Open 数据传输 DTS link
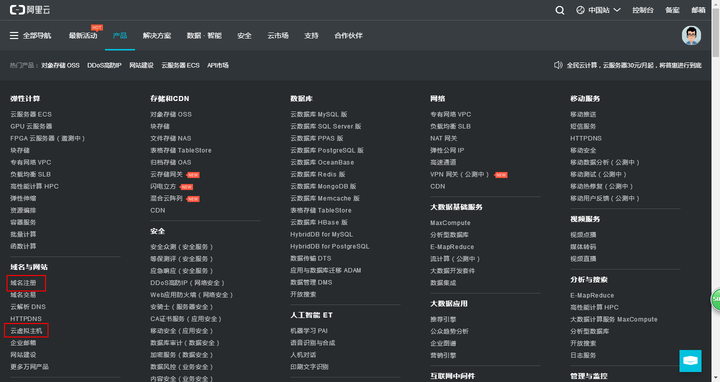Viewport: 720px width, 382px height. [310, 258]
